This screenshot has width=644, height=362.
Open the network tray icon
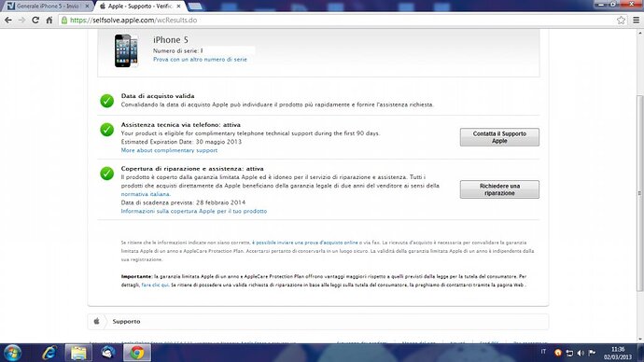pos(569,353)
